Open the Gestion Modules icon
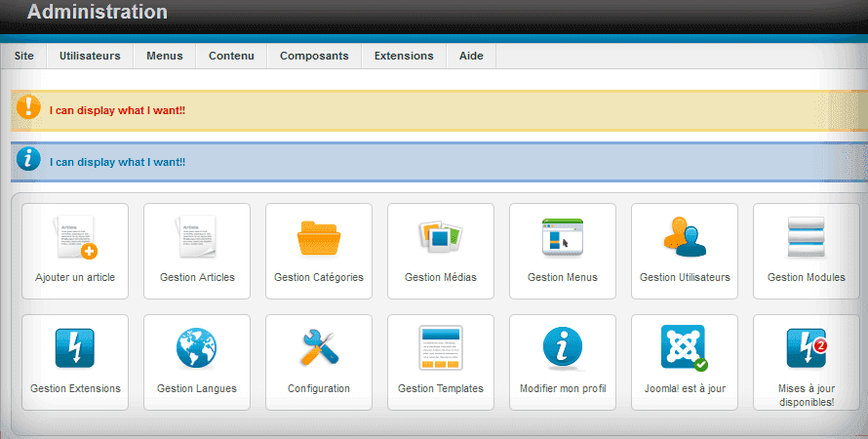868x439 pixels. pos(807,238)
